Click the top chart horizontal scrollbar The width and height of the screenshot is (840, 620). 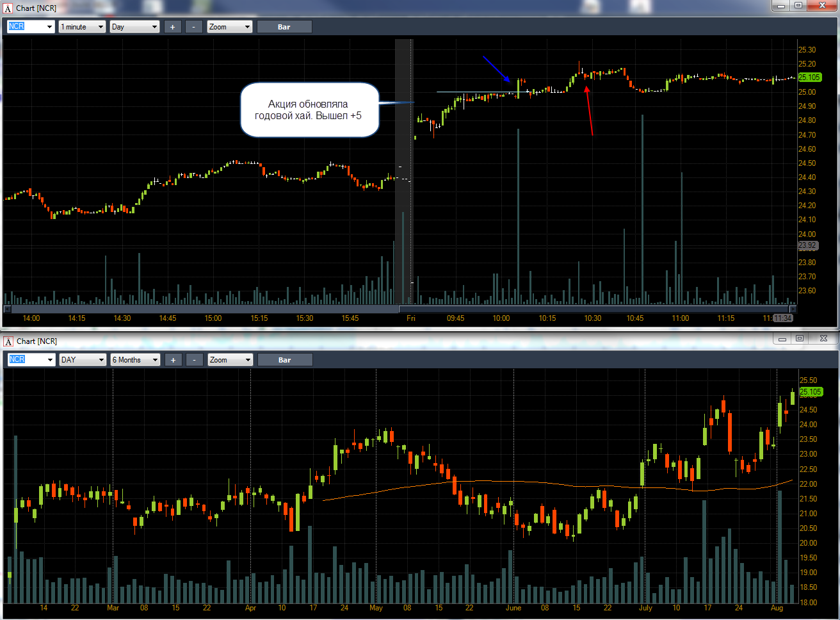tap(398, 309)
